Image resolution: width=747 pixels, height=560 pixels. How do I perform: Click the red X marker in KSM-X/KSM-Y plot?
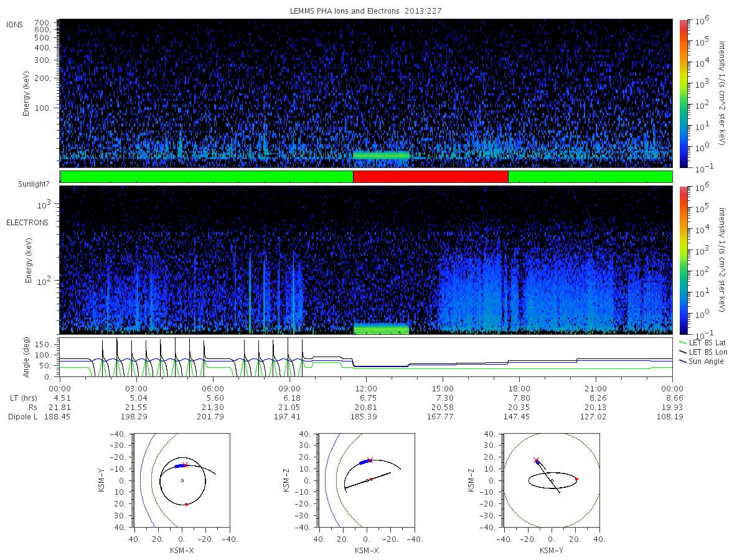click(185, 465)
